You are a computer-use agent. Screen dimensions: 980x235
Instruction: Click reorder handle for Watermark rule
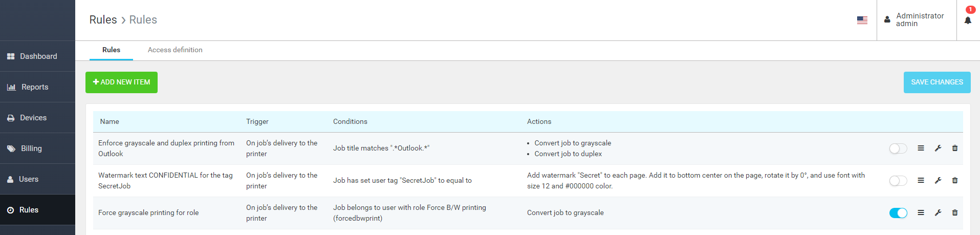[921, 181]
